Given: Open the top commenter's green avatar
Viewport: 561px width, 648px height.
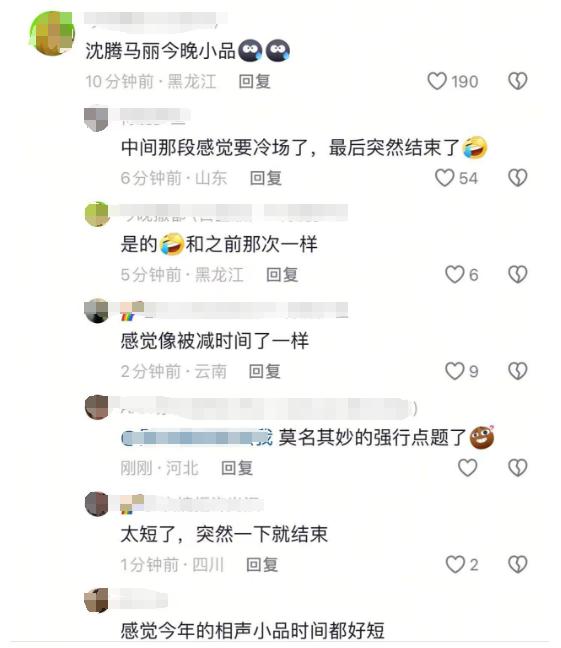Looking at the screenshot, I should [x=52, y=33].
